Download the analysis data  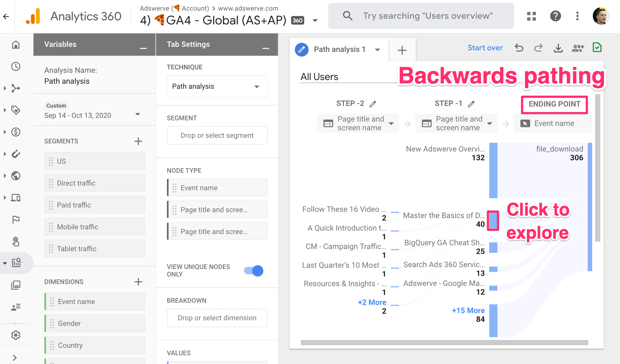coord(558,48)
